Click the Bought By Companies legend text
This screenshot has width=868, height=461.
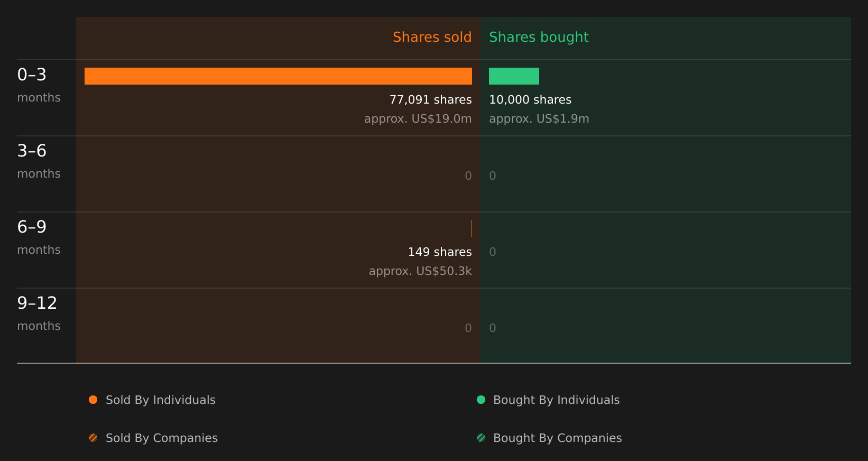557,438
